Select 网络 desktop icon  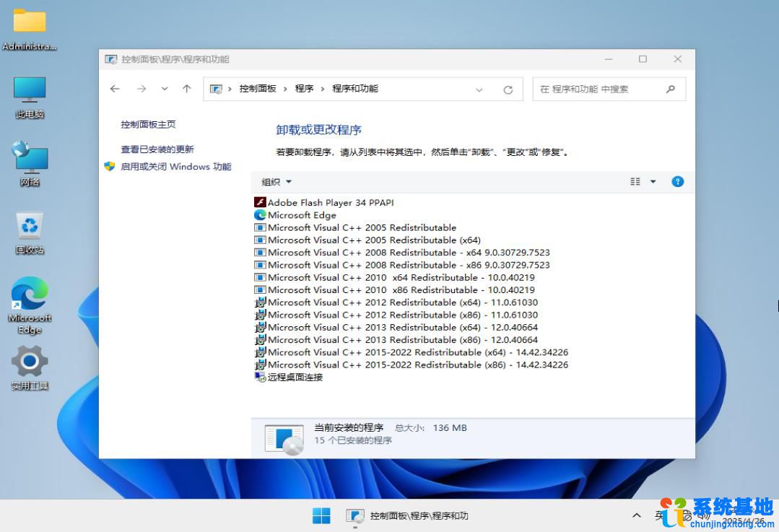pos(30,164)
